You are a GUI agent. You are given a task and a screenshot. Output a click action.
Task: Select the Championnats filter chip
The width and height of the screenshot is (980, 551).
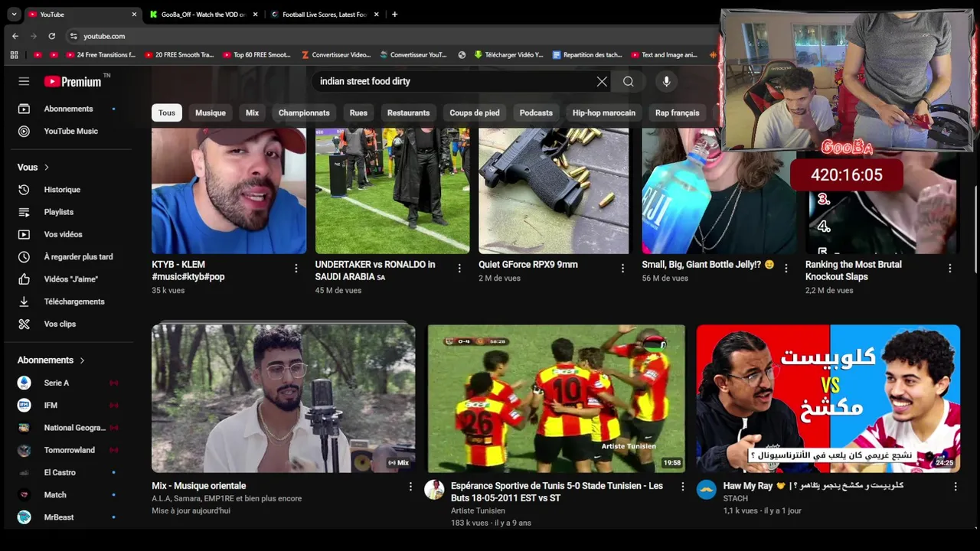[x=304, y=112]
